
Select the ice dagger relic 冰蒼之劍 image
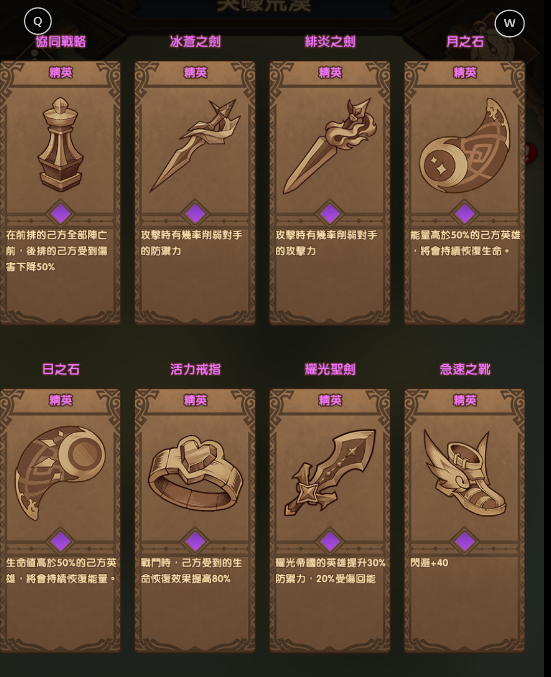pyautogui.click(x=195, y=146)
